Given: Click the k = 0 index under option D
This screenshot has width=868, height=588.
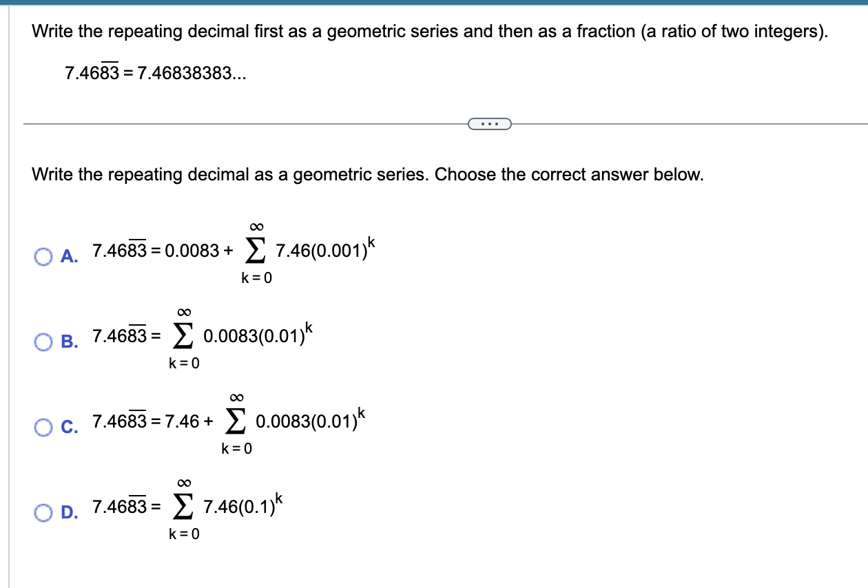Looking at the screenshot, I should (184, 534).
